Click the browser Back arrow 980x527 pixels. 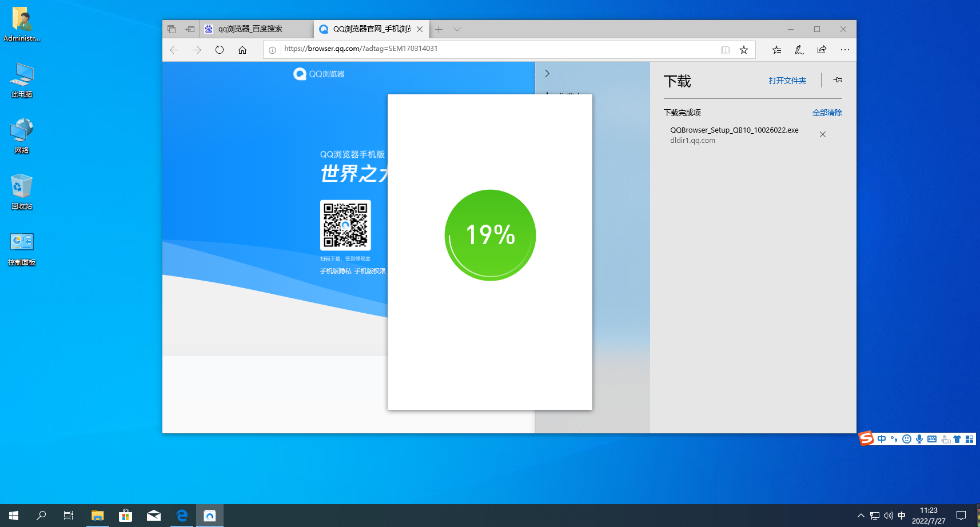point(174,50)
